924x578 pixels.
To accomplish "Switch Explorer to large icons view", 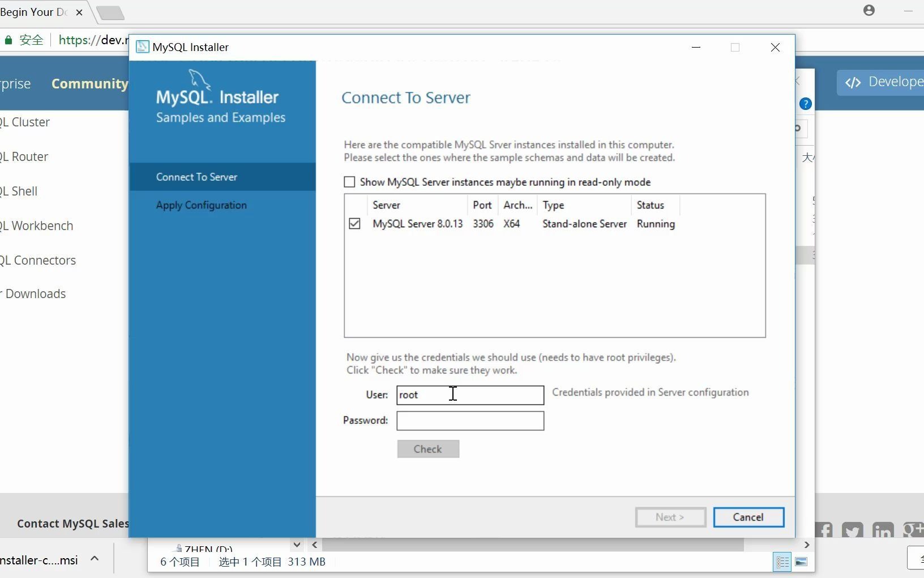I will coord(801,562).
